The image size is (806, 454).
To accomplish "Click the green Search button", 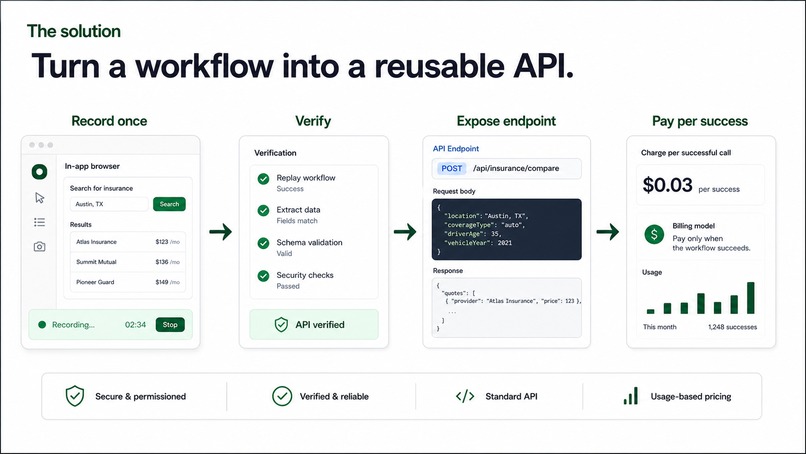I will pos(169,204).
